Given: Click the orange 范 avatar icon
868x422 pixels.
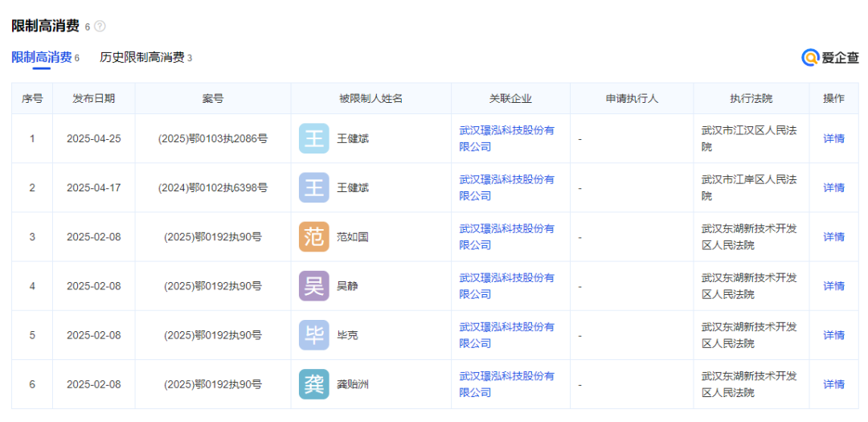Looking at the screenshot, I should coord(313,236).
